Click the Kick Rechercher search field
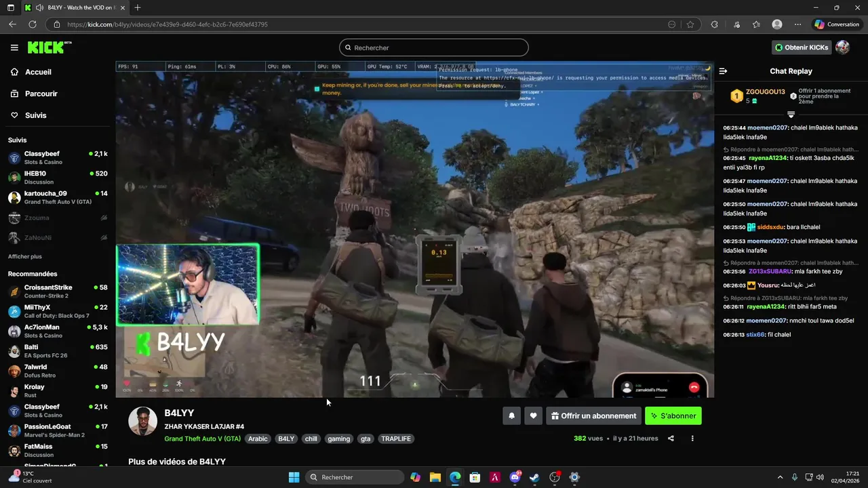The image size is (868, 488). (434, 47)
